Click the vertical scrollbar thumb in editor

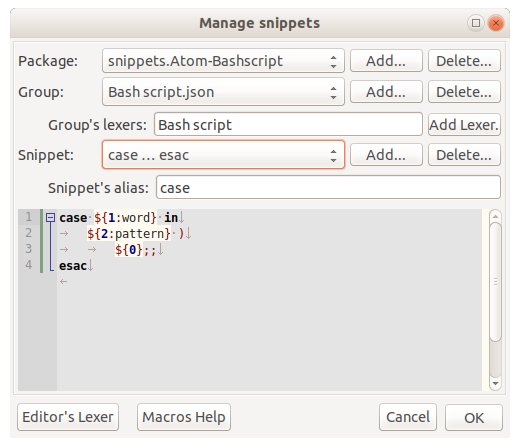pos(495,282)
